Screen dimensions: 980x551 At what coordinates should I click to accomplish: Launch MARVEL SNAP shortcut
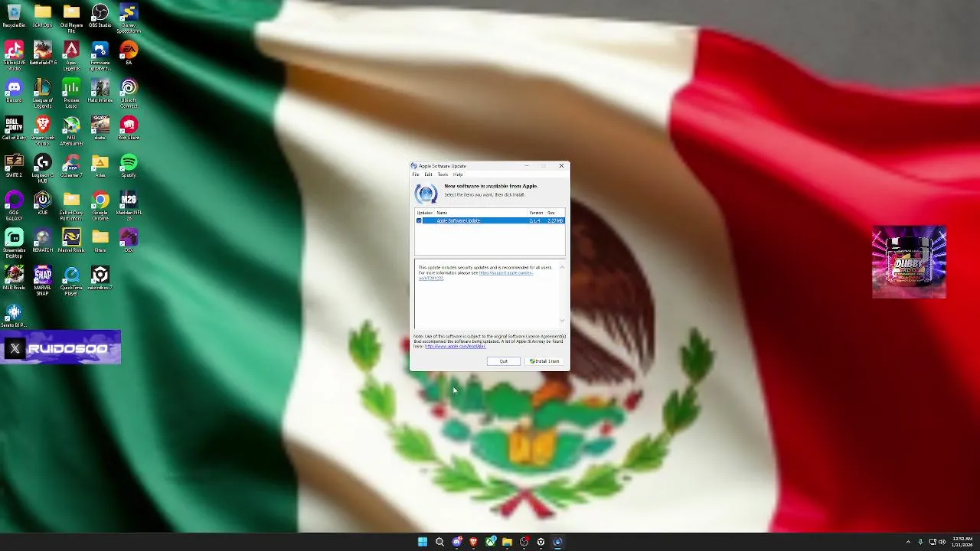pyautogui.click(x=43, y=280)
